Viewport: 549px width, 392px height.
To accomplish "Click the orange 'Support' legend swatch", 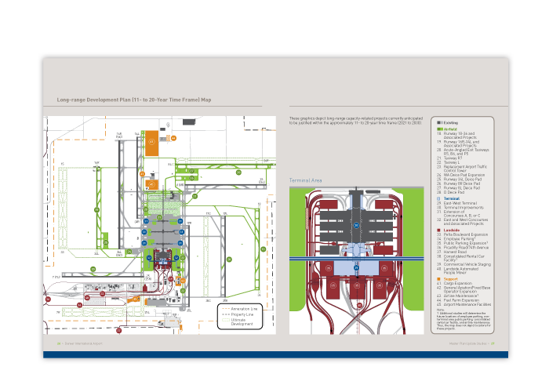I will tap(438, 279).
